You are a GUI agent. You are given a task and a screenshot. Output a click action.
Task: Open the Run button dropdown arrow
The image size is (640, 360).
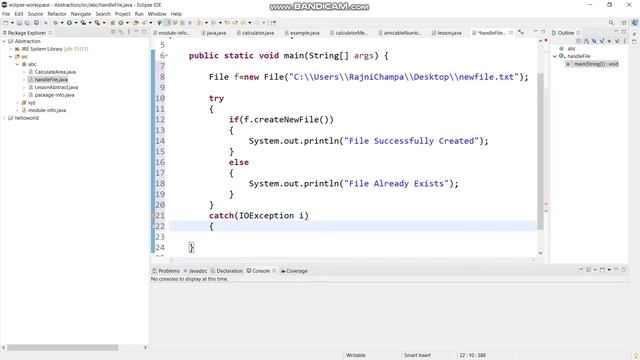tap(76, 23)
